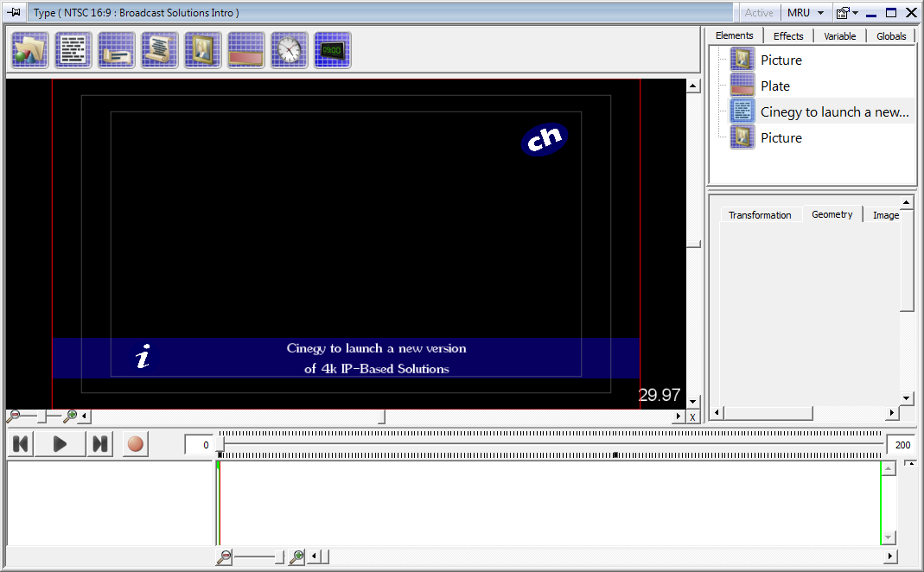Go to the start of the timeline
The height and width of the screenshot is (572, 924).
[x=21, y=444]
